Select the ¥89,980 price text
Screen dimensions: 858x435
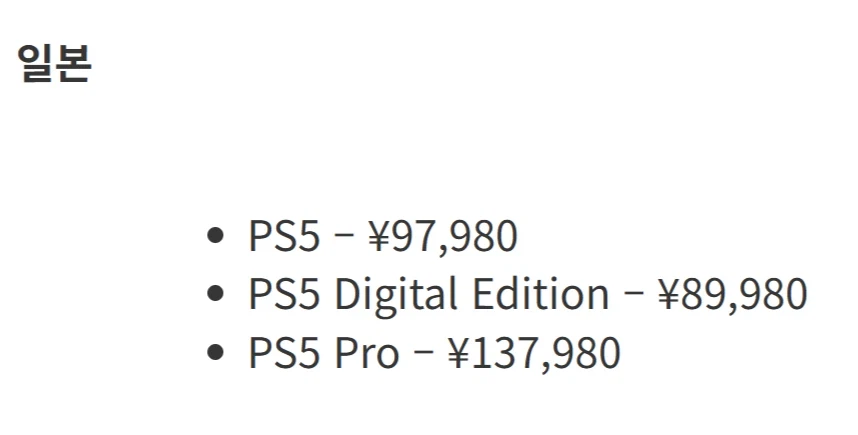click(732, 295)
